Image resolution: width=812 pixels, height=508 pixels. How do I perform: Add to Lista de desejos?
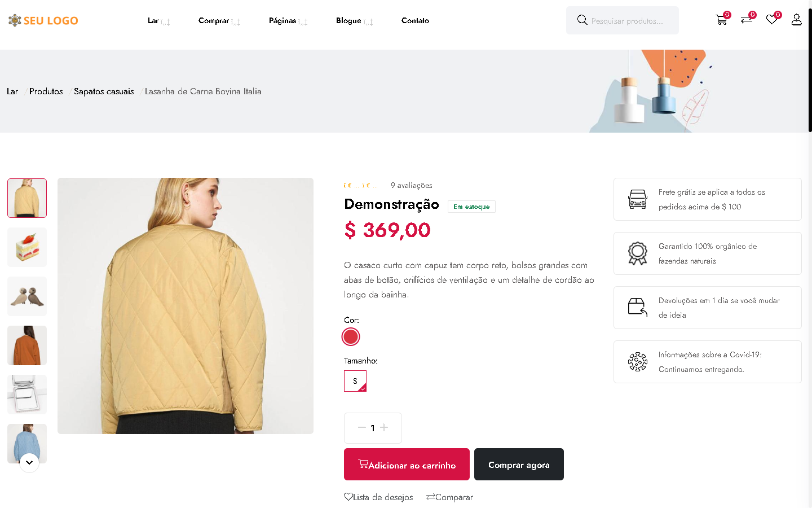[378, 497]
